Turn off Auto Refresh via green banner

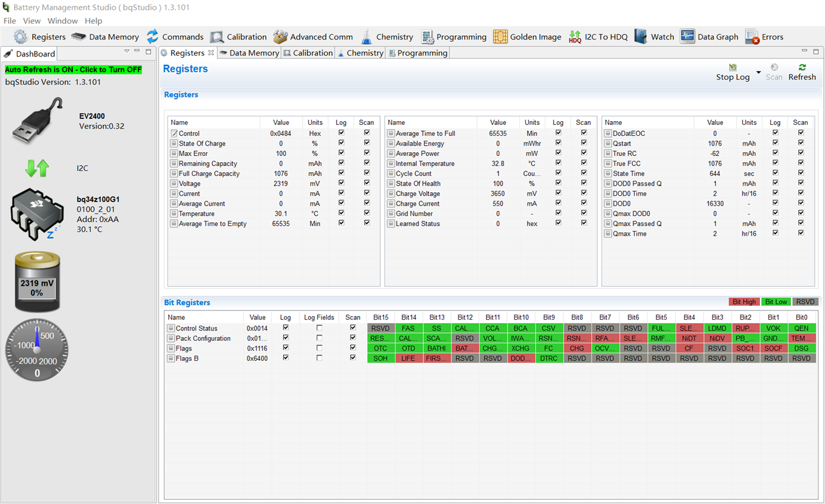73,70
